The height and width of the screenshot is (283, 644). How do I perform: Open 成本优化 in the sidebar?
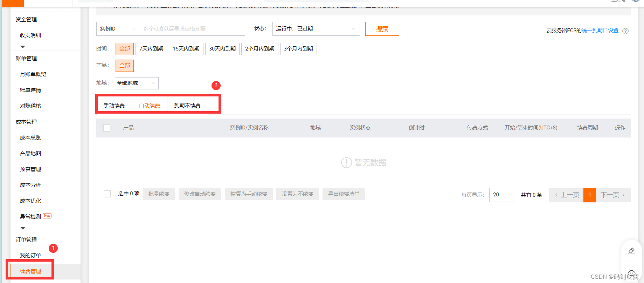click(30, 201)
